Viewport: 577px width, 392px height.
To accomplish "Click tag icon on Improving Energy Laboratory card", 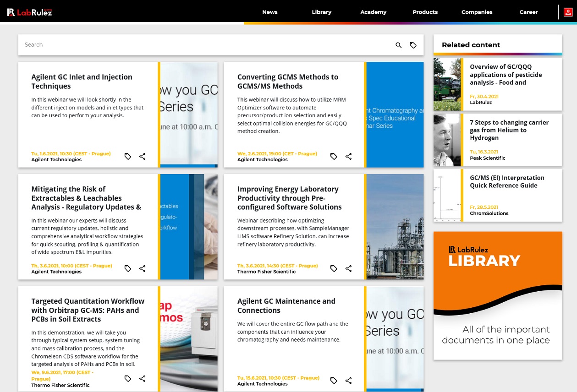I will (x=334, y=269).
